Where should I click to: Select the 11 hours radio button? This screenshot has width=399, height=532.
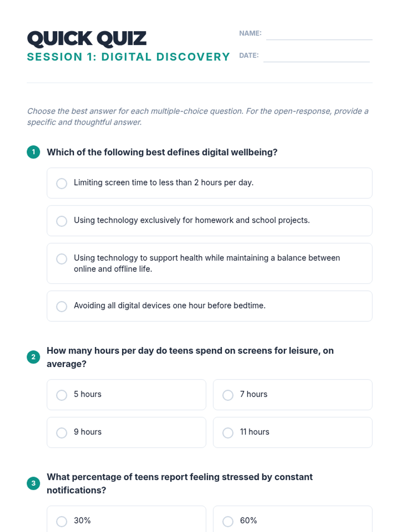pyautogui.click(x=228, y=433)
